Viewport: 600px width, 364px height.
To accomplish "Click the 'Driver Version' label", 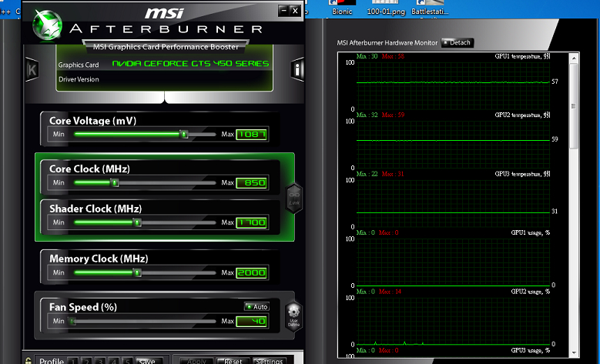I will tap(79, 79).
